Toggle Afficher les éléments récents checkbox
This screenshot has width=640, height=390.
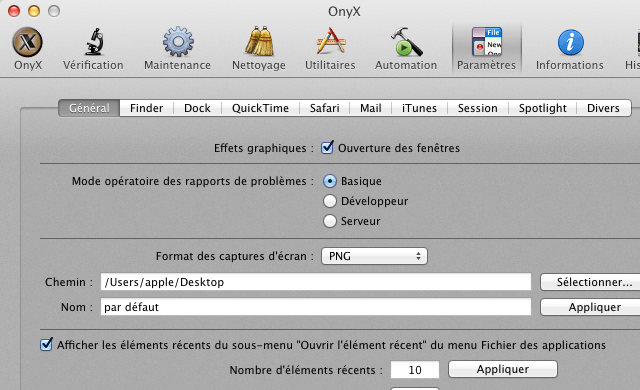pos(46,344)
